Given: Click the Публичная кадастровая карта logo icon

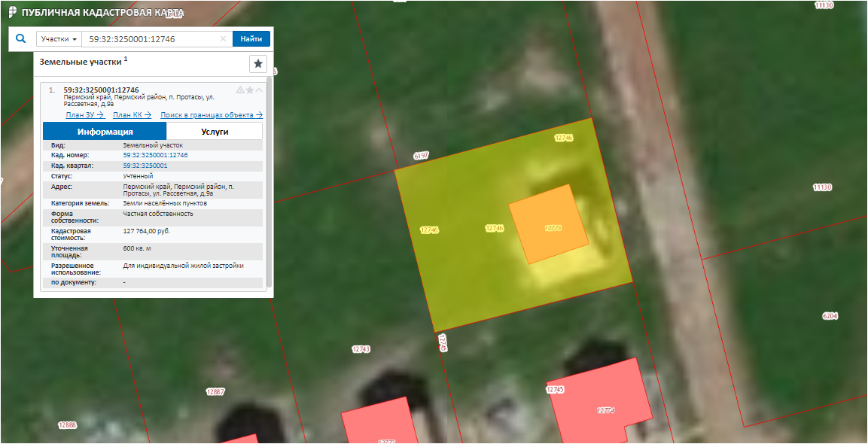Looking at the screenshot, I should tap(13, 13).
